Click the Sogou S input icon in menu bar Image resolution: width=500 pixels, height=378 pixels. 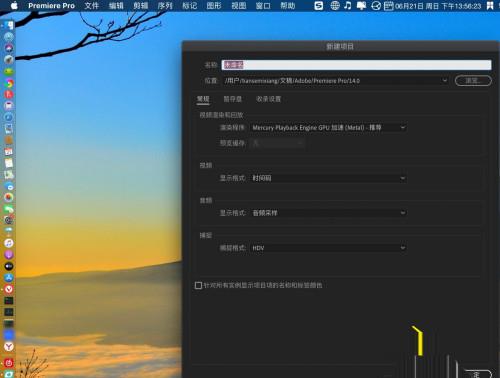(319, 6)
